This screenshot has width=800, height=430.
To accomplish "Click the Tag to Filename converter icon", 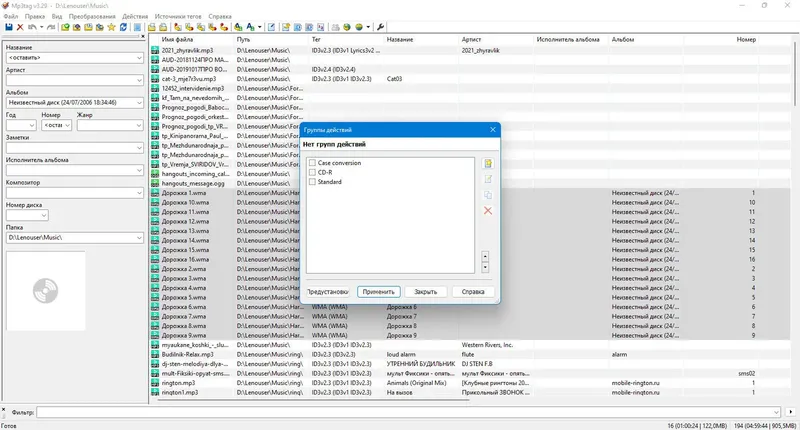I will (x=178, y=27).
